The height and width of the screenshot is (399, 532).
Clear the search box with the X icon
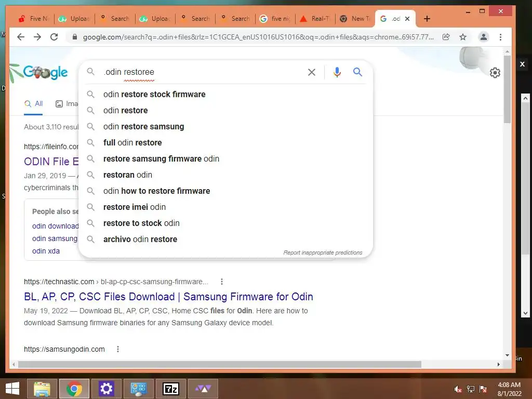pos(312,72)
